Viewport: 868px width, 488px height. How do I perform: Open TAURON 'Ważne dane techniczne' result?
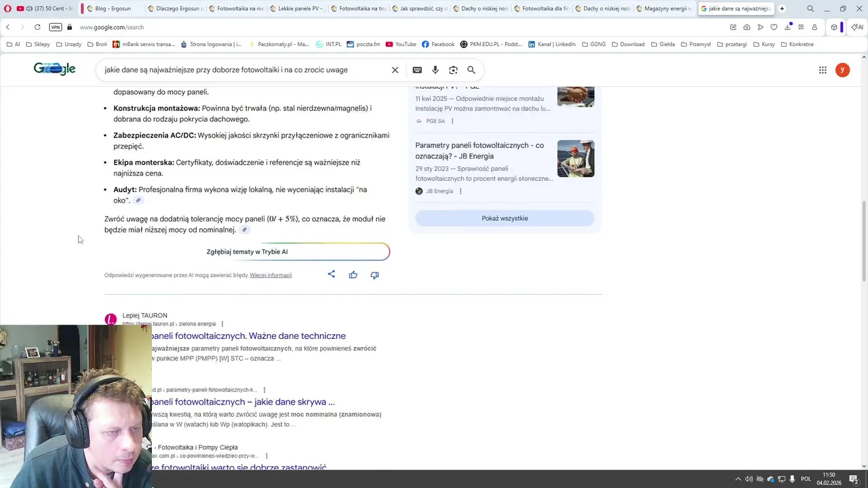point(248,335)
